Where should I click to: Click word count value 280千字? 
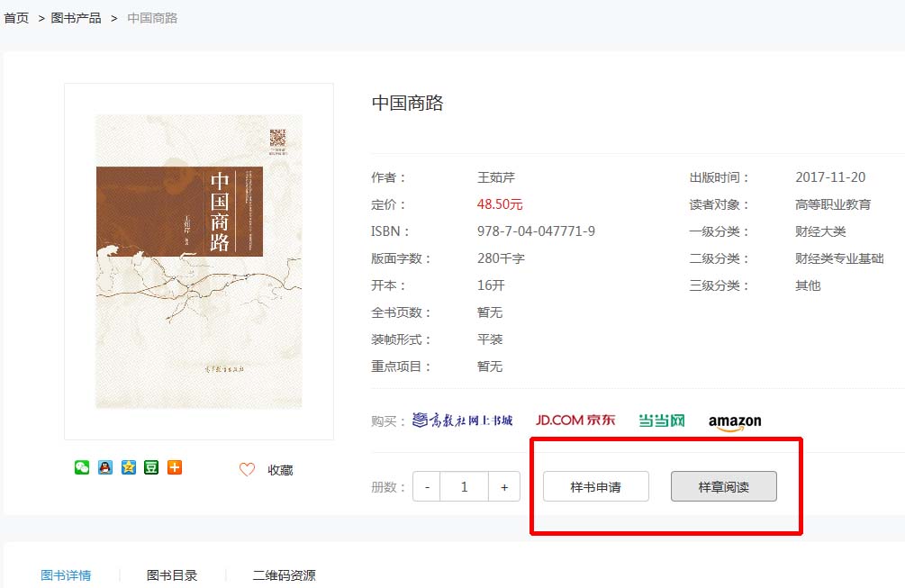[501, 258]
